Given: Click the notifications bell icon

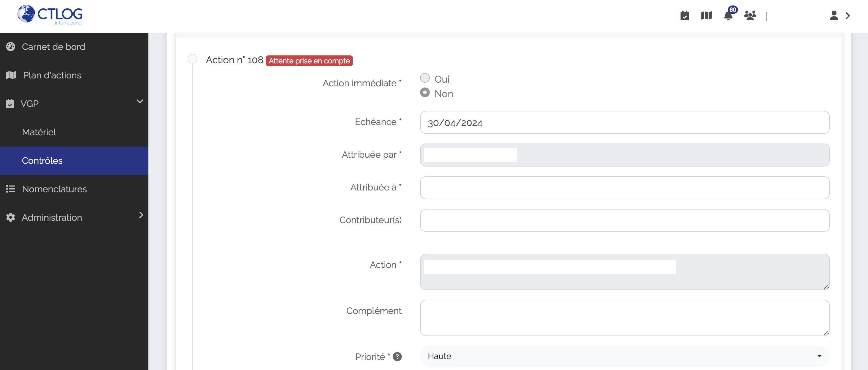Looking at the screenshot, I should [727, 15].
